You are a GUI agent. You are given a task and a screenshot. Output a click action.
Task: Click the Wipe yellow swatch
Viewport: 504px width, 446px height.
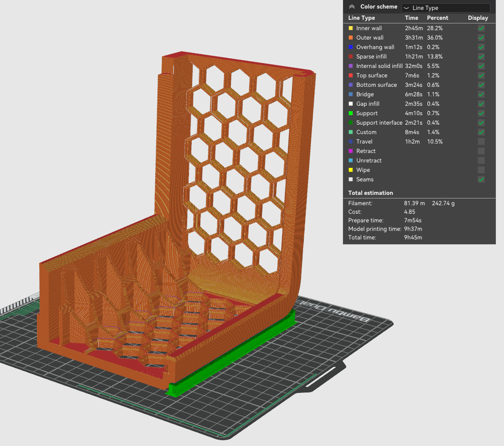tap(351, 170)
